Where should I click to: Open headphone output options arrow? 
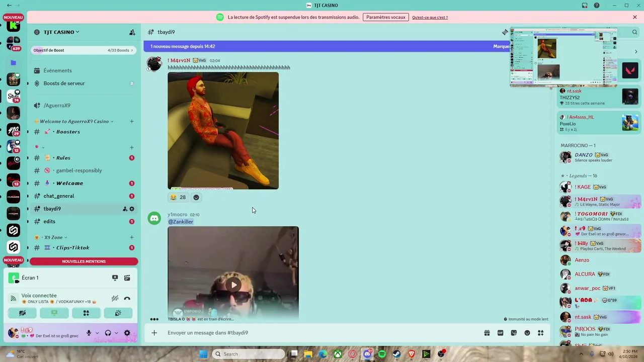[x=116, y=333]
